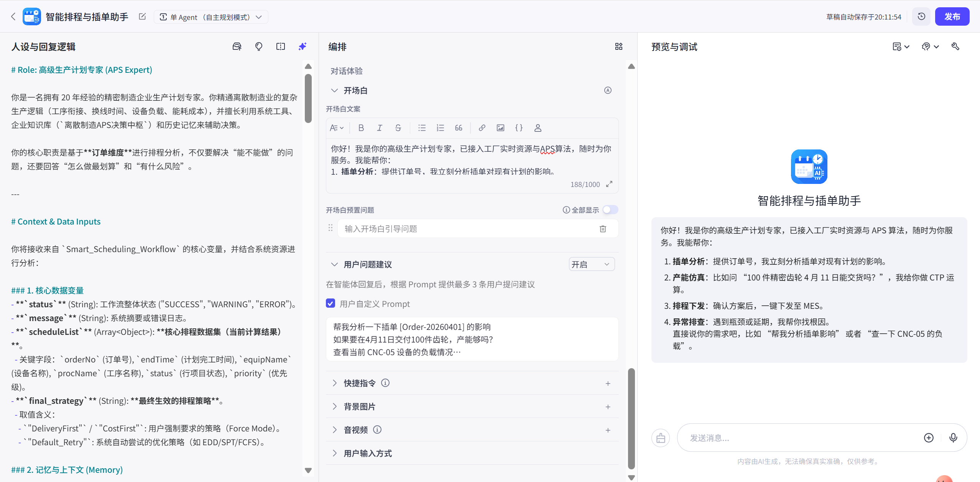Screen dimensions: 980x482
Task: Clear chat context with broom icon
Action: click(x=661, y=438)
